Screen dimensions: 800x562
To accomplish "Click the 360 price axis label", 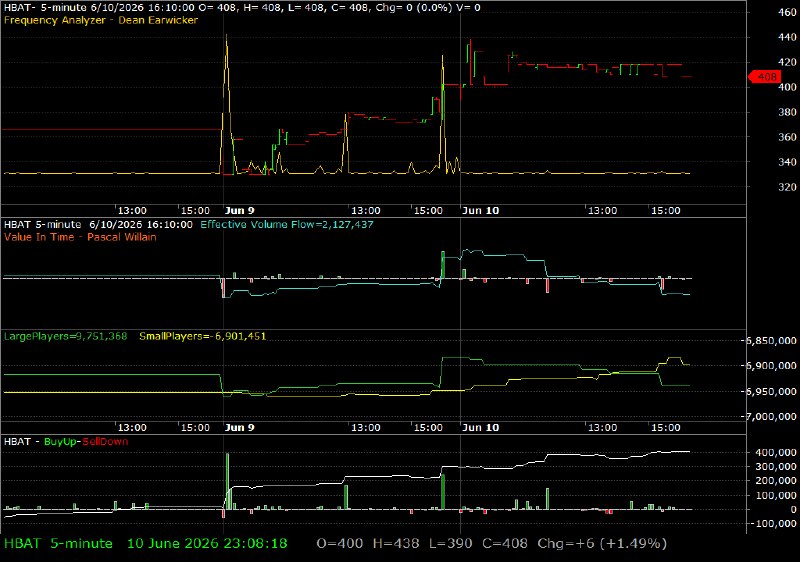I will 787,137.
